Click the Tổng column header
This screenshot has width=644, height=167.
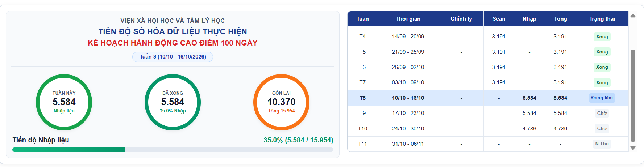point(560,19)
